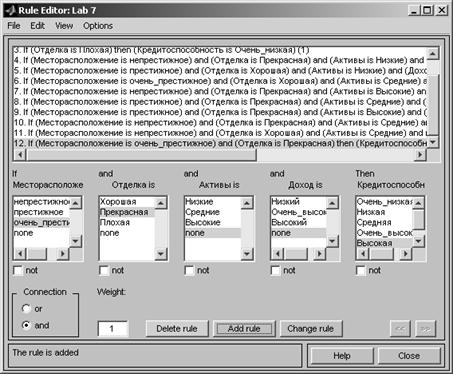The width and height of the screenshot is (453, 374).
Task: Select Средняя in Кредитоспособн list
Action: tap(384, 222)
